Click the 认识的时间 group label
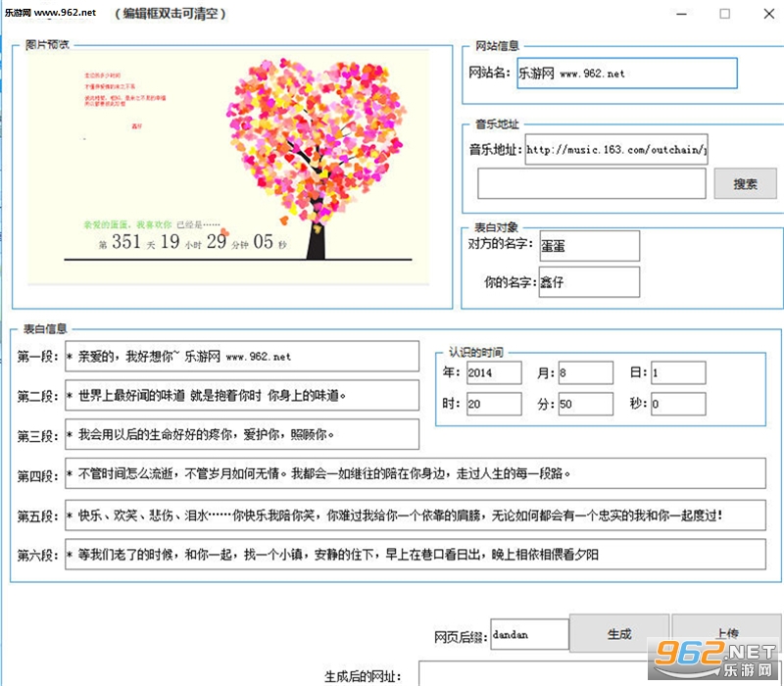This screenshot has height=686, width=784. pyautogui.click(x=476, y=352)
